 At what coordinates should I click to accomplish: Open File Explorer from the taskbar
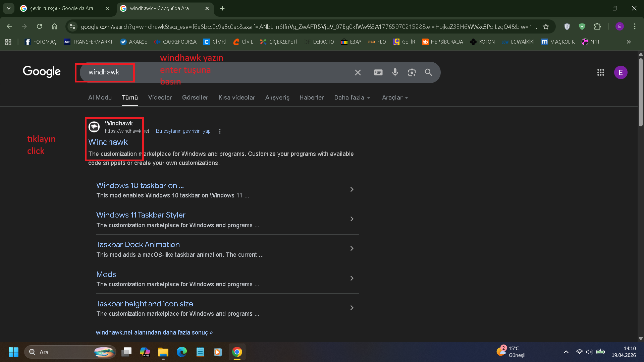click(163, 352)
